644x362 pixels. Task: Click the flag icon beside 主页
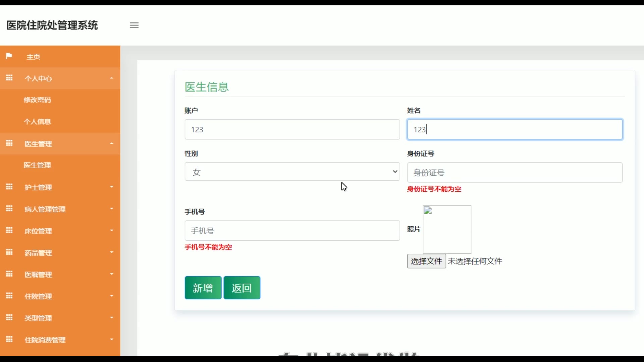tap(9, 56)
